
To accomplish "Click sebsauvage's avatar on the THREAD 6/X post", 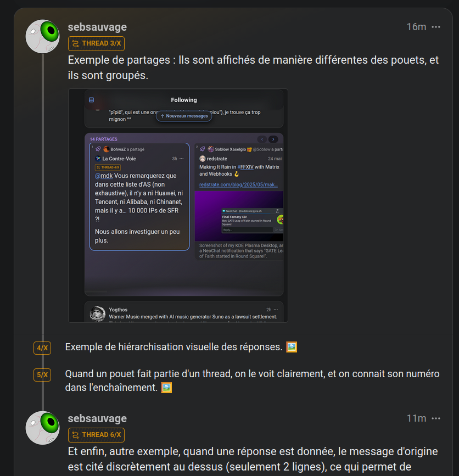I will pyautogui.click(x=42, y=428).
